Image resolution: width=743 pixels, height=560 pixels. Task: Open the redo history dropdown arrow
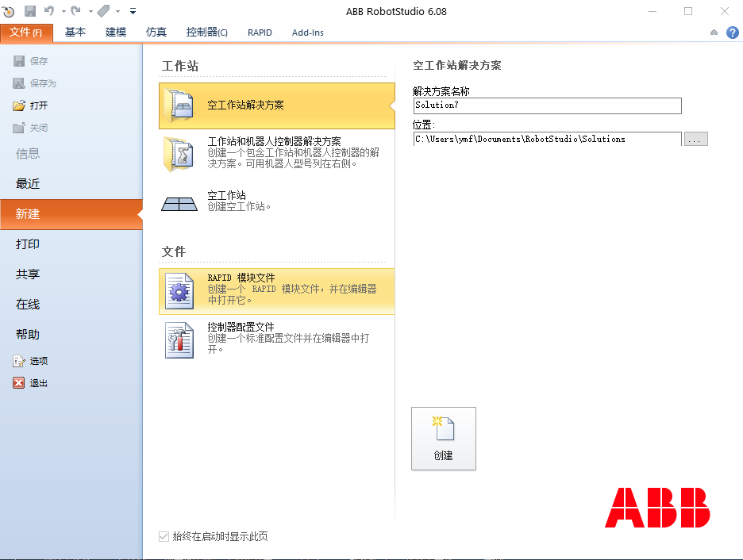[x=90, y=11]
